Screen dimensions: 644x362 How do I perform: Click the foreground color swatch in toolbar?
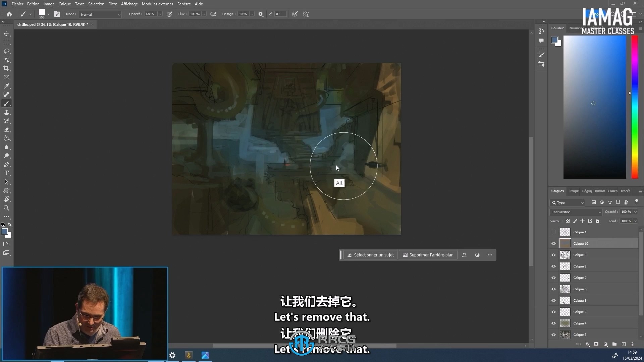[x=4, y=232]
